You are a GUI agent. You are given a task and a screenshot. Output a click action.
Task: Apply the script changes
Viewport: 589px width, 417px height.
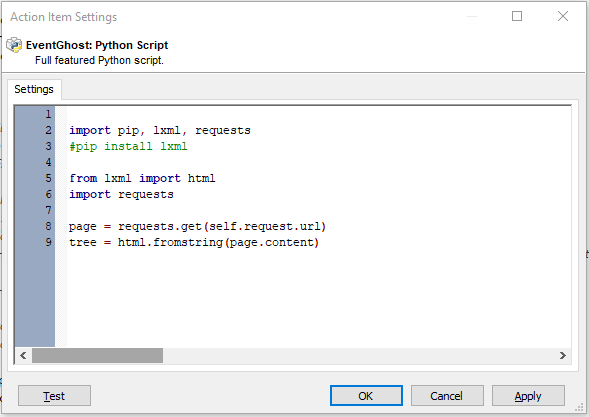click(x=528, y=396)
